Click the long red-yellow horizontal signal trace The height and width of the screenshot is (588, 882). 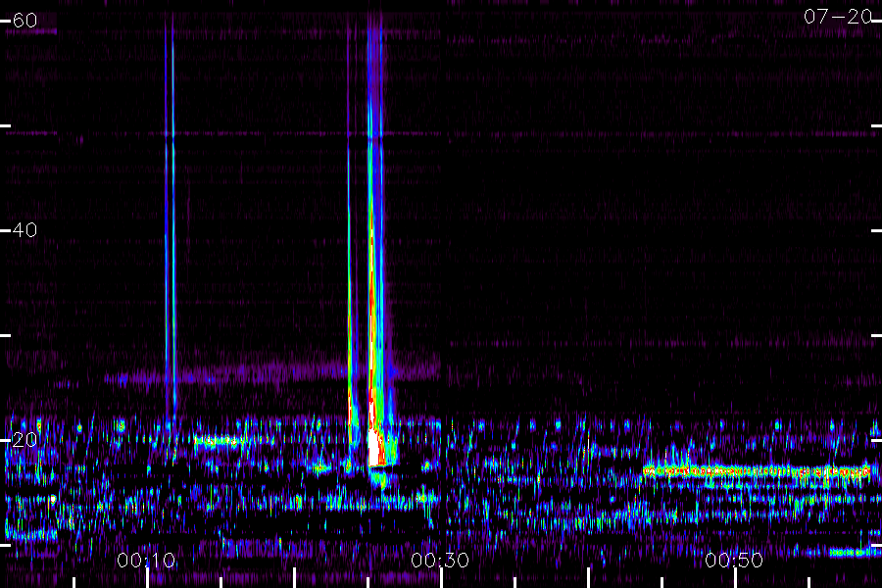coord(757,470)
